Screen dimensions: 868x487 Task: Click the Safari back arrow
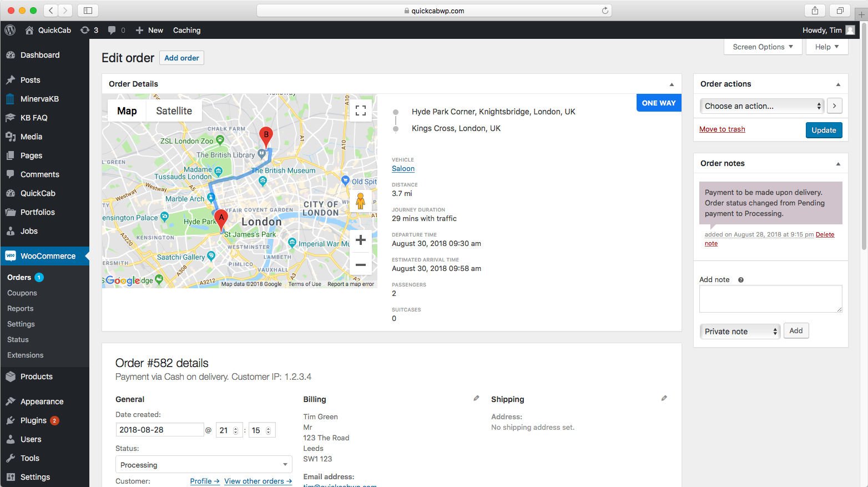(51, 10)
